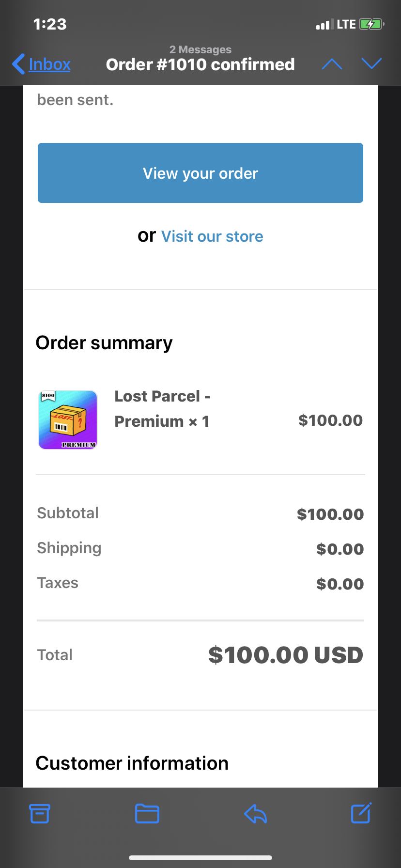
Task: Tap the Lost Parcel Premium product thumbnail
Action: (x=68, y=420)
